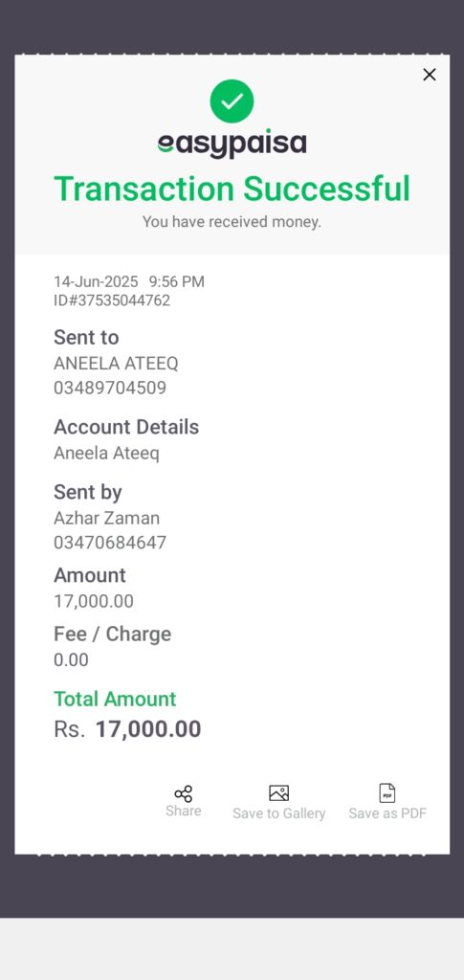Tap recipient phone number 03489704509
Screen dimensions: 464x980
coord(110,389)
